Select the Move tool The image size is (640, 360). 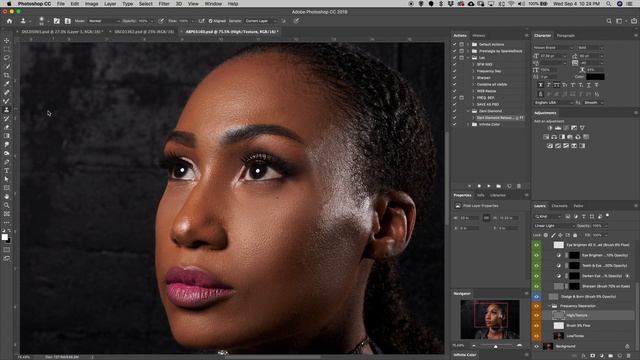[x=7, y=41]
